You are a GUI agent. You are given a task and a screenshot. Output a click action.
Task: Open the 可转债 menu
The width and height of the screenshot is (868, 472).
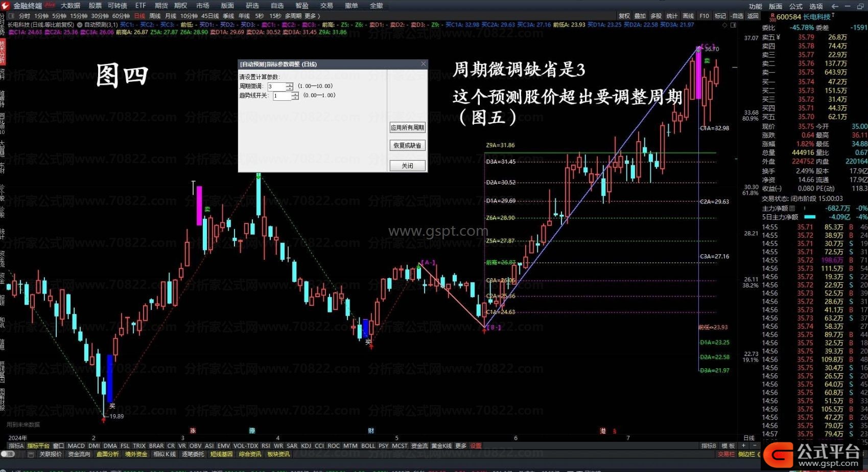point(118,6)
